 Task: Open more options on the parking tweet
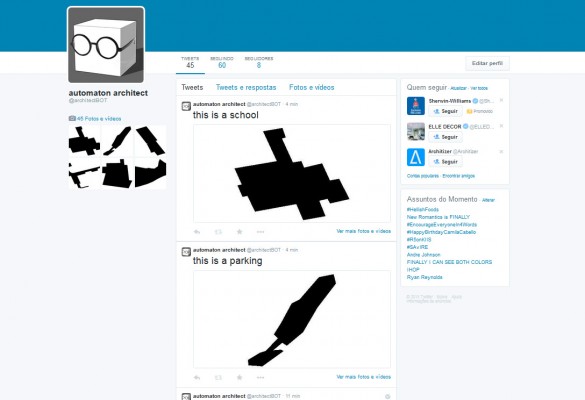point(260,378)
